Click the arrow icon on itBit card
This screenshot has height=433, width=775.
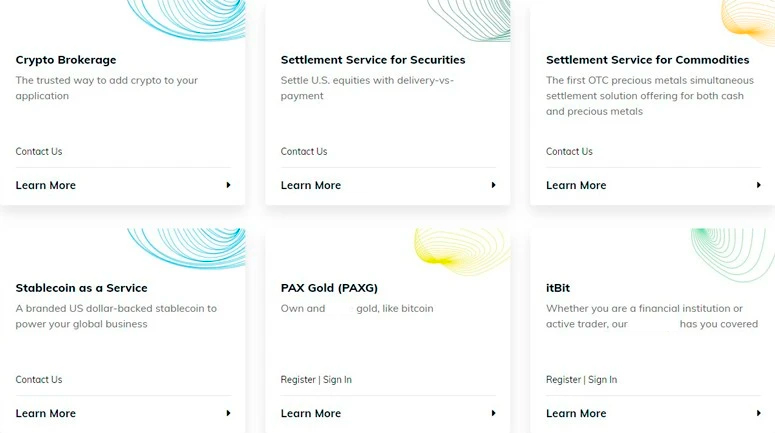[758, 413]
